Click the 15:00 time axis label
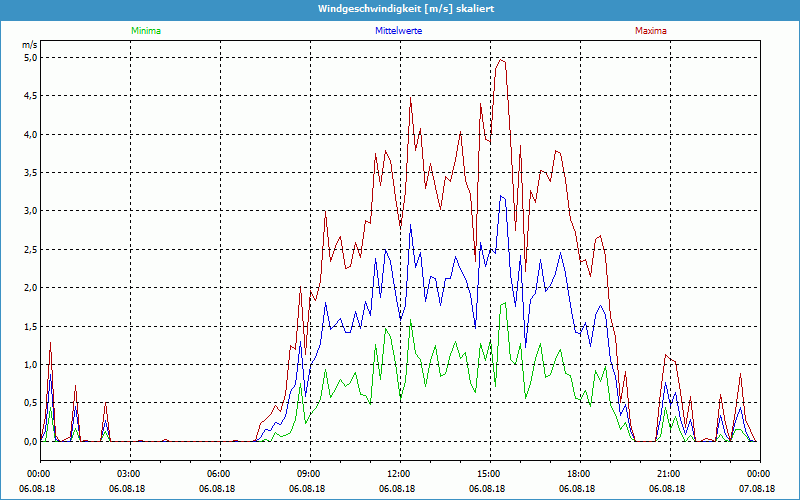 pos(488,474)
